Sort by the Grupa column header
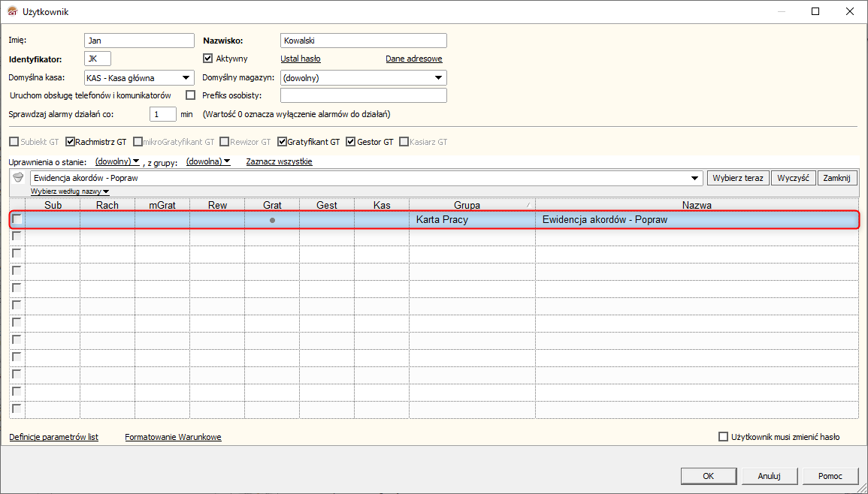 [472, 205]
